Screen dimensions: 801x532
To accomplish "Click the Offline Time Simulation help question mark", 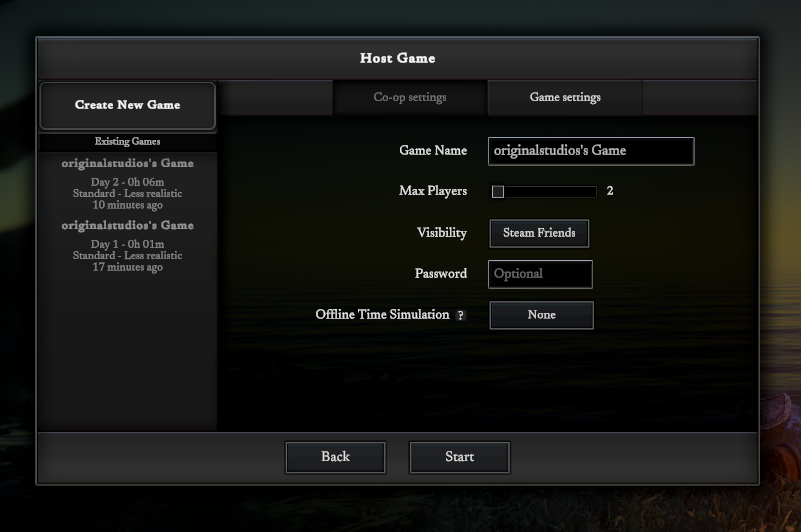I will tap(461, 315).
